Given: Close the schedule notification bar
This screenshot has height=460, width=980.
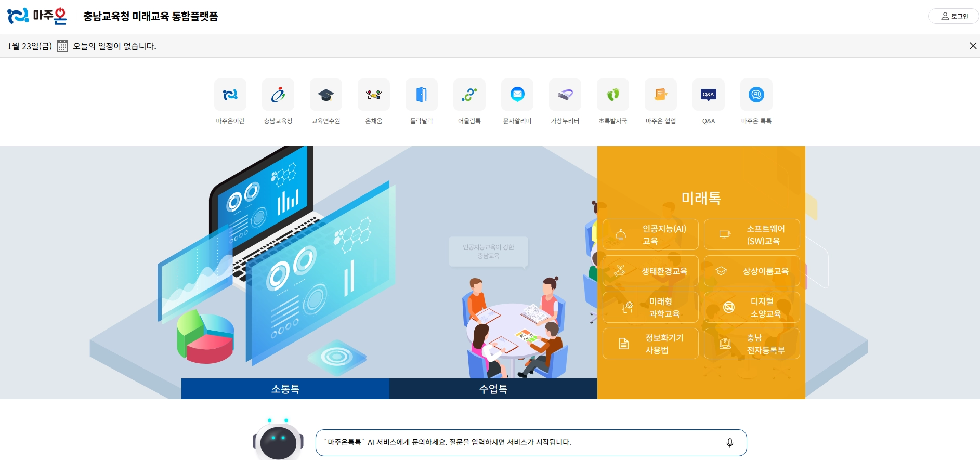Looking at the screenshot, I should coord(973,46).
